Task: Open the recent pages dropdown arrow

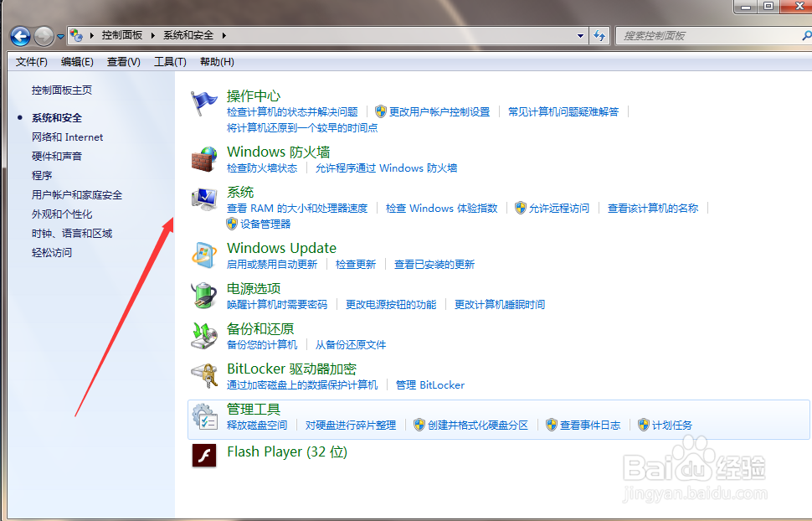Action: (x=60, y=37)
